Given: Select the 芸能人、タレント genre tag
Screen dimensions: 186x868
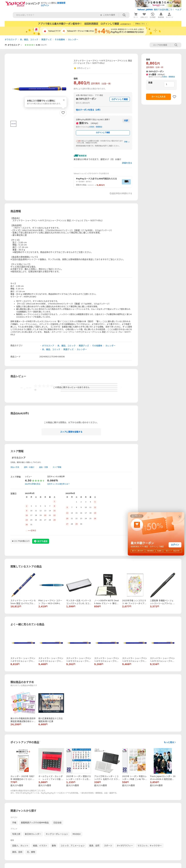Looking at the screenshot, I should [20, 845].
